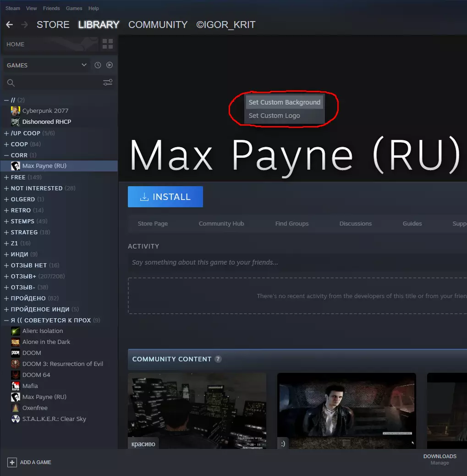Image resolution: width=467 pixels, height=476 pixels.
Task: Open the GAMES filter dropdown
Action: pyautogui.click(x=46, y=65)
